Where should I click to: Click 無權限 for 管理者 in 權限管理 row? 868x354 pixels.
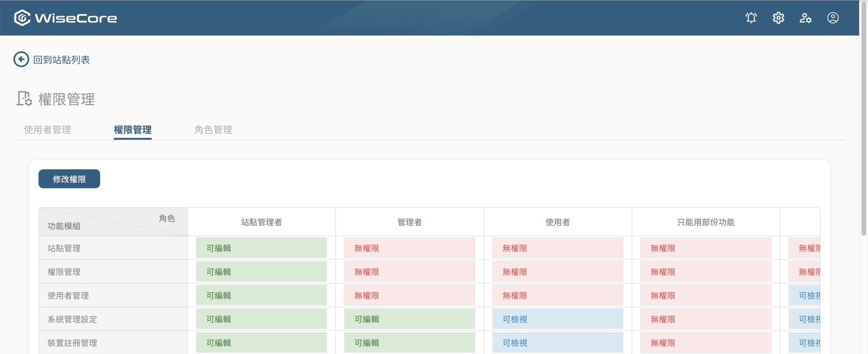(410, 272)
